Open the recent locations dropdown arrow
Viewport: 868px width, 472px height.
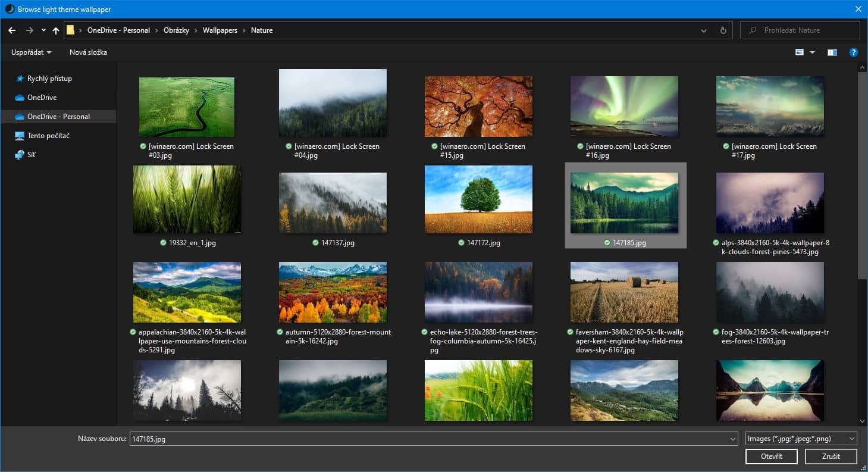pyautogui.click(x=43, y=30)
